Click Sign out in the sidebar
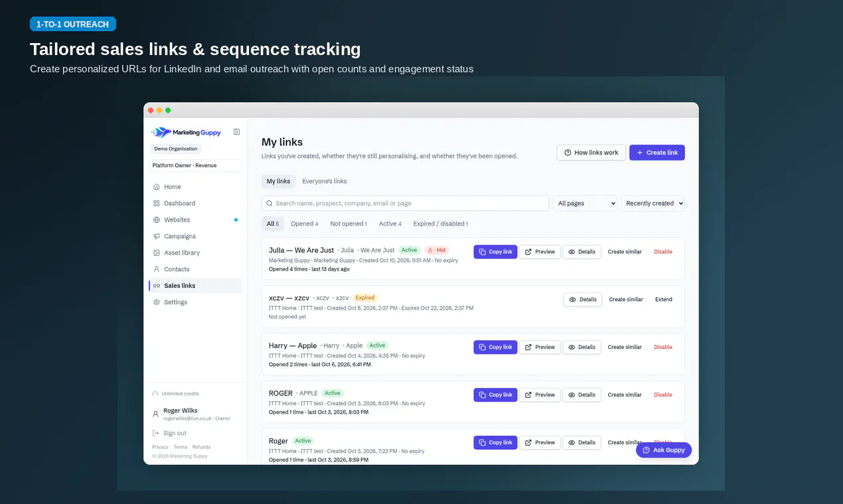Screen dimensions: 843x504 tap(169, 434)
